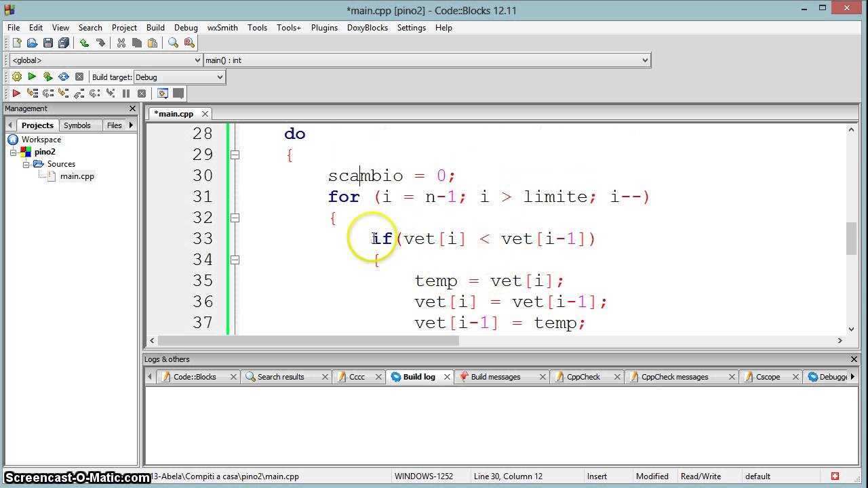This screenshot has width=868, height=488.
Task: Click the Step into instruction icon
Action: (x=110, y=94)
